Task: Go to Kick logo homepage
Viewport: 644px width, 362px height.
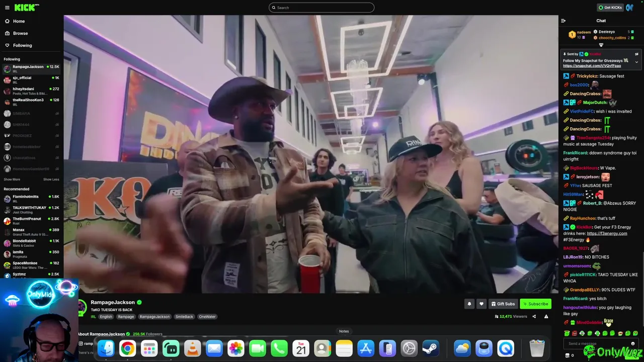Action: click(x=26, y=8)
